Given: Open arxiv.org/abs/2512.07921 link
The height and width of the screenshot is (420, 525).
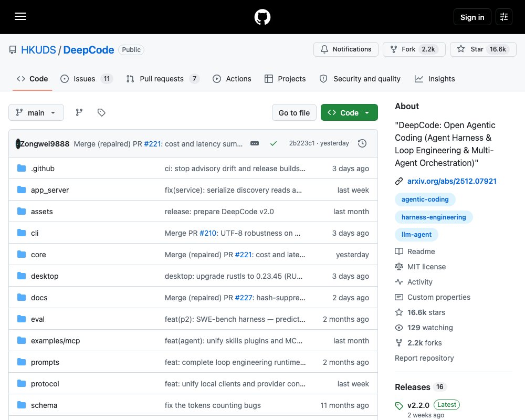Looking at the screenshot, I should point(451,181).
